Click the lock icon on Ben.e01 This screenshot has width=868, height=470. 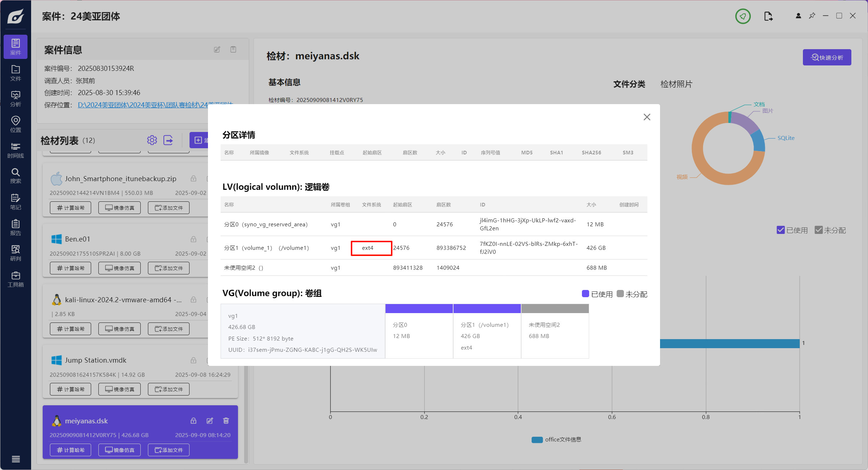pos(193,239)
